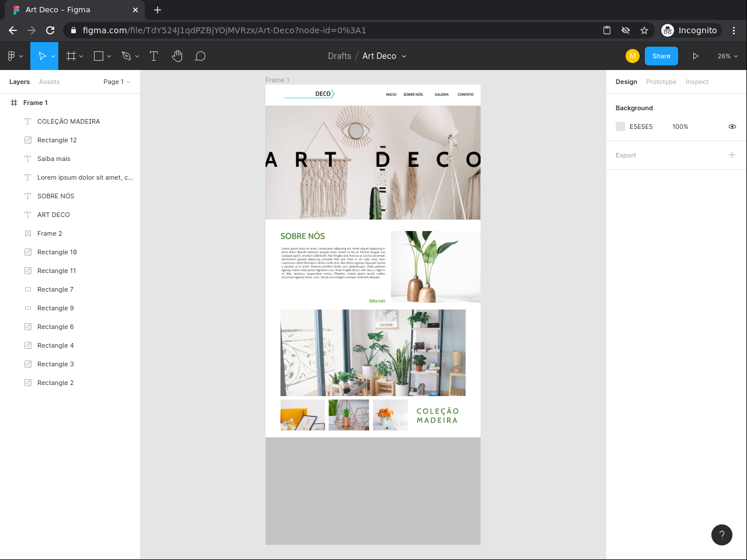Image resolution: width=747 pixels, height=560 pixels.
Task: Reload the page
Action: coord(50,30)
